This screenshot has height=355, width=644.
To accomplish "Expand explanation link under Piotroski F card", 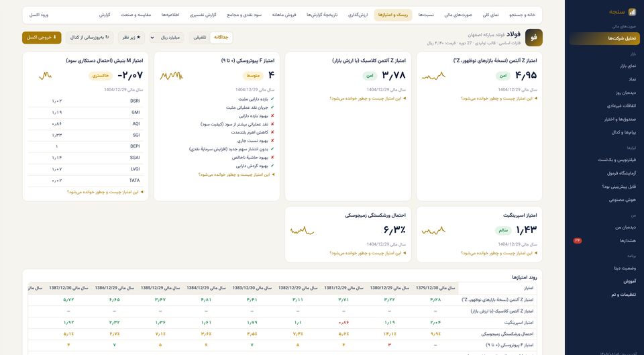I will point(236,174).
